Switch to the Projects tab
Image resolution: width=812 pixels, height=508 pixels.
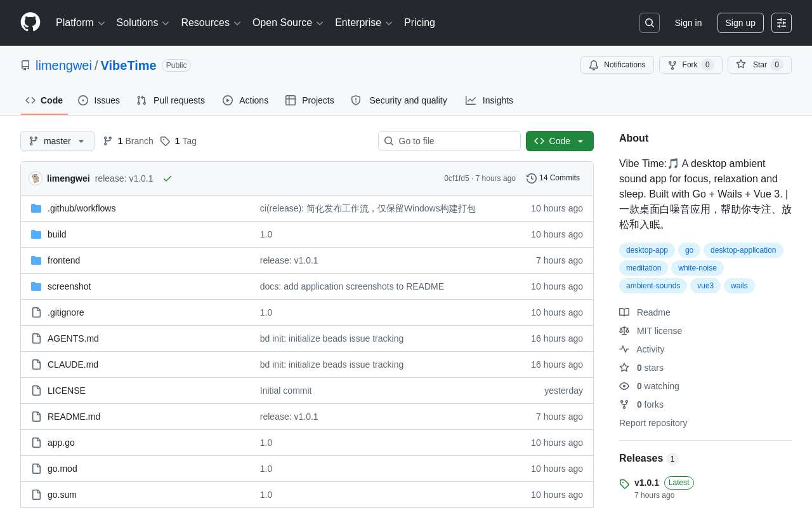(310, 100)
